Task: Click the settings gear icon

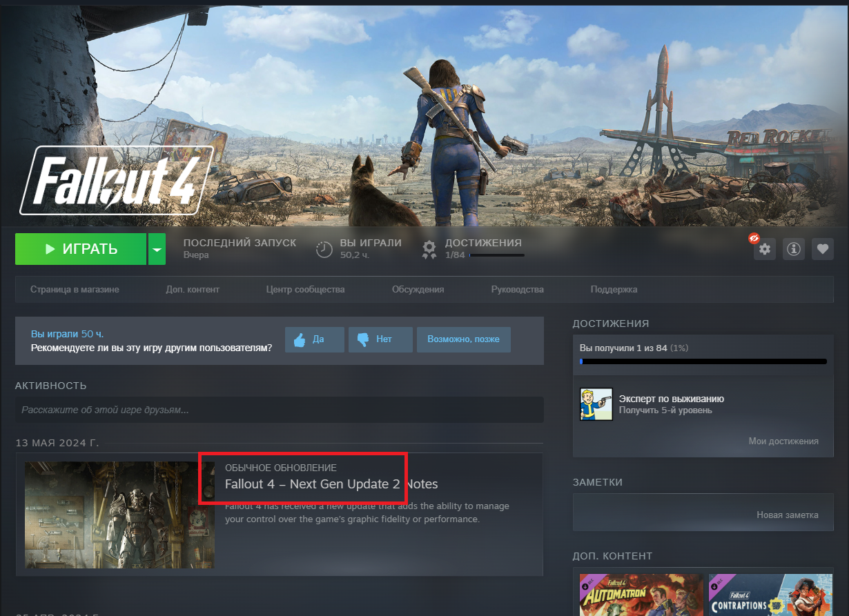Action: [765, 249]
